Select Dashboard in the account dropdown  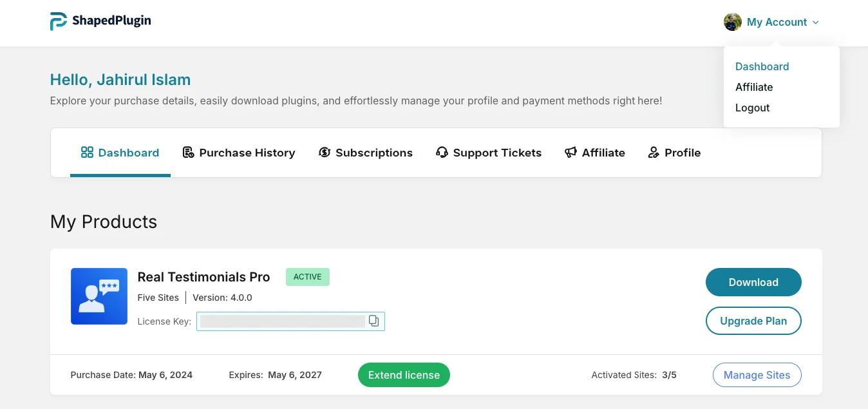pyautogui.click(x=762, y=66)
